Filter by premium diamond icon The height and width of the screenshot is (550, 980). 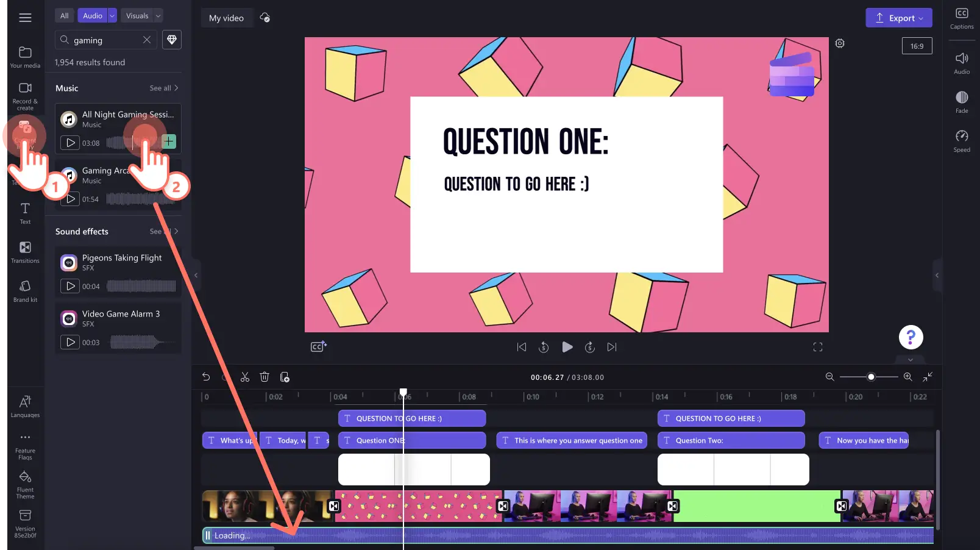pos(172,40)
